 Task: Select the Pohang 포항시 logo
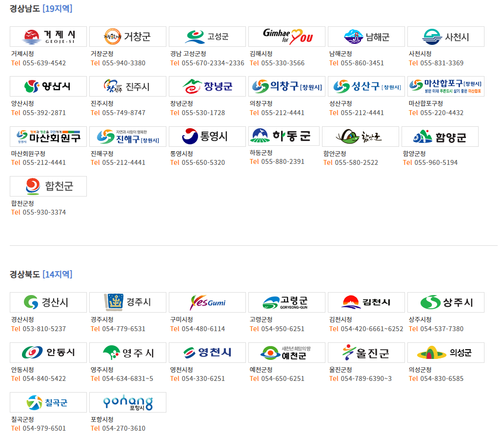[x=128, y=402]
